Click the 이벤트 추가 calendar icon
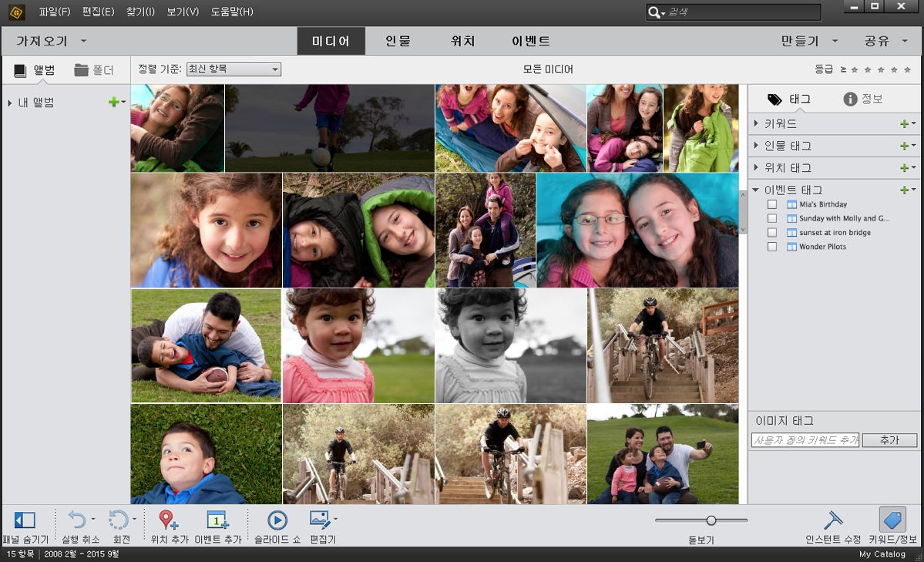Image resolution: width=924 pixels, height=562 pixels. 217,520
